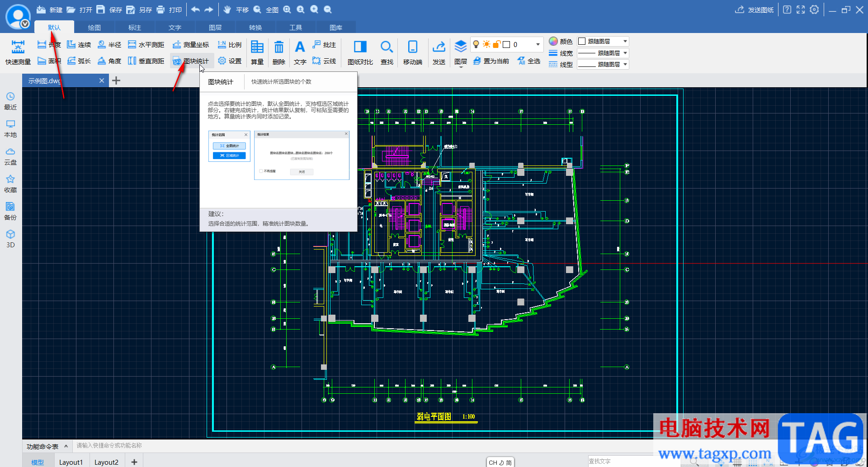Open the 线型 line type dropdown
The width and height of the screenshot is (868, 467).
(604, 64)
